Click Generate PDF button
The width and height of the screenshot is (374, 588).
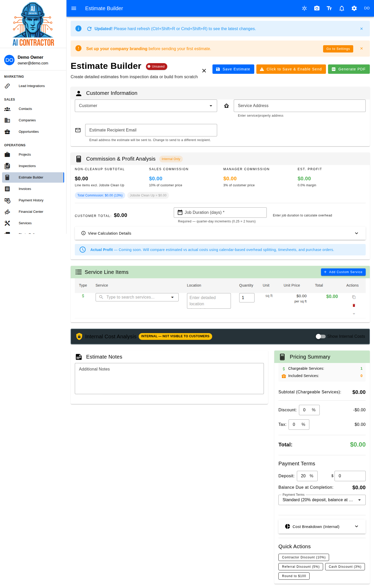tap(349, 69)
